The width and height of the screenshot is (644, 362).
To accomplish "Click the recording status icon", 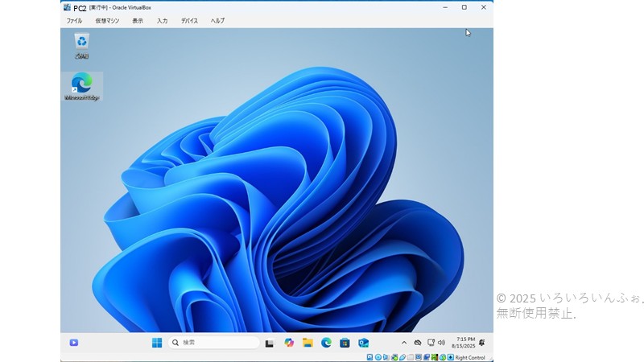I will (x=427, y=357).
